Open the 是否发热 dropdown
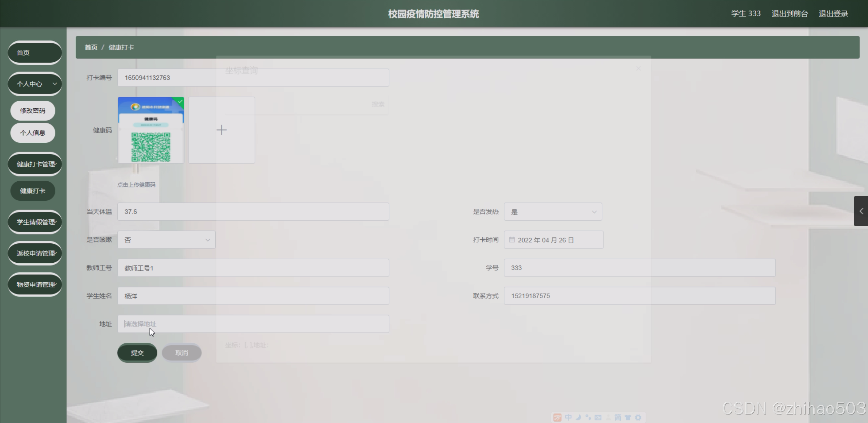Image resolution: width=868 pixels, height=423 pixels. 553,212
